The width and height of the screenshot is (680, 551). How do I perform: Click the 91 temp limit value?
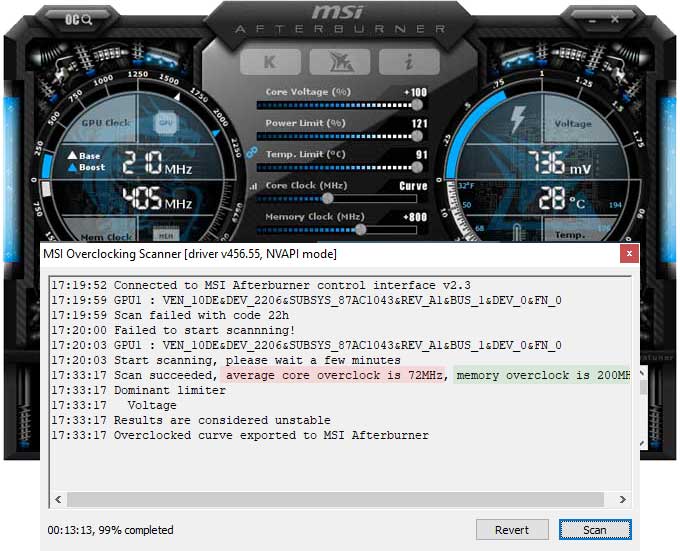point(422,155)
